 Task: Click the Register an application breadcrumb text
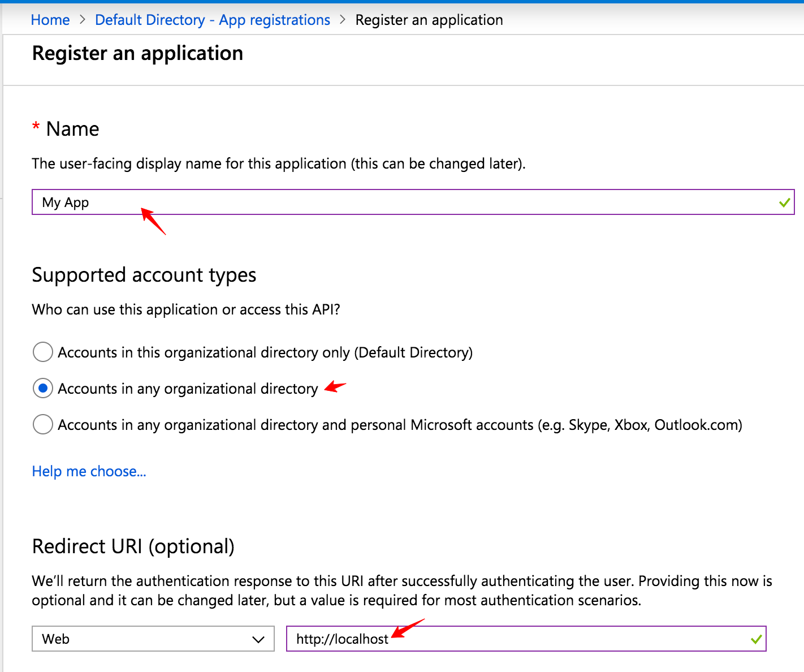click(429, 20)
